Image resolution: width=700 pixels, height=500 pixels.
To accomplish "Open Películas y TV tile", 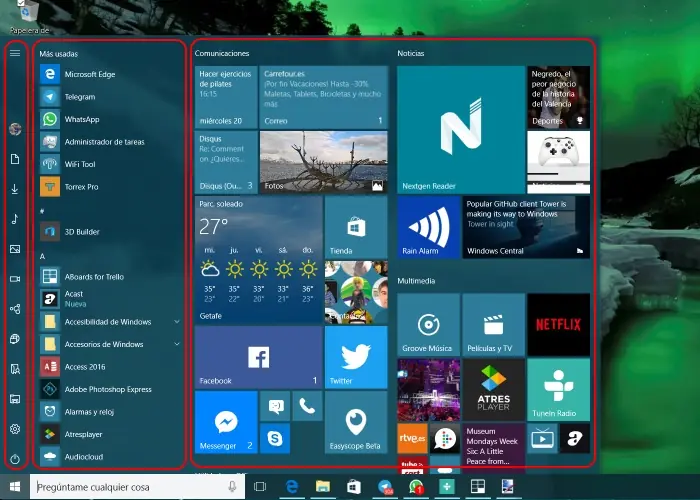I will click(493, 325).
